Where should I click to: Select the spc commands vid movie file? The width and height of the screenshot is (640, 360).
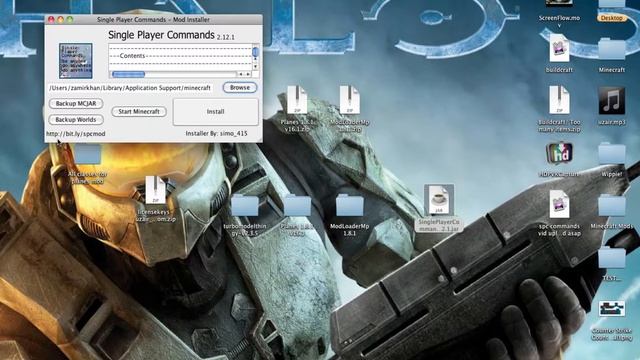[559, 204]
